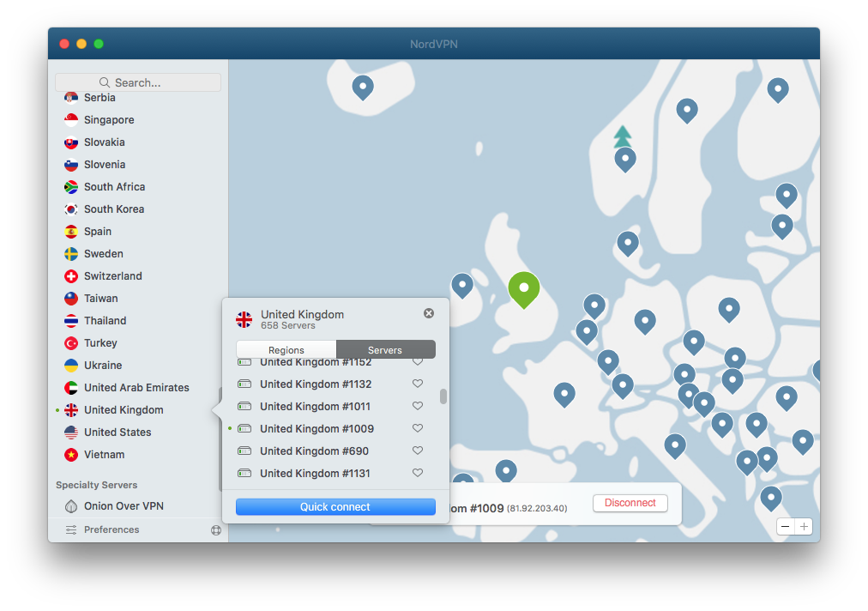Click the Onion Over VPN icon
The height and width of the screenshot is (611, 868).
point(71,506)
